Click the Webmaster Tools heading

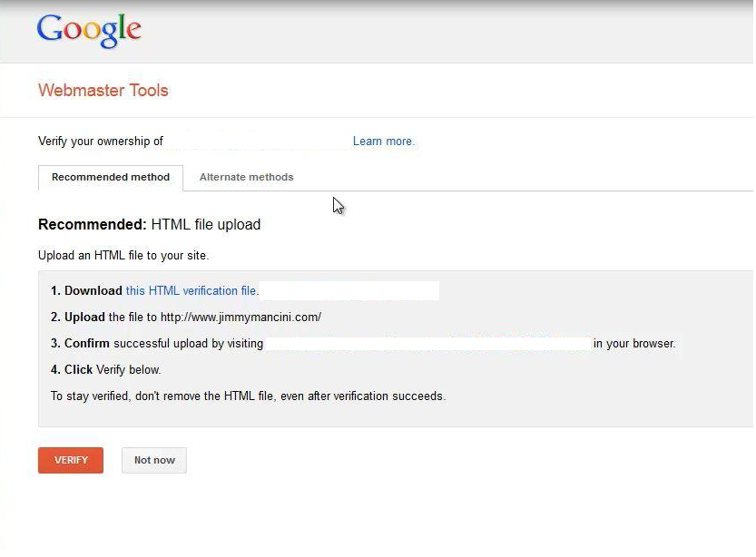(x=103, y=91)
